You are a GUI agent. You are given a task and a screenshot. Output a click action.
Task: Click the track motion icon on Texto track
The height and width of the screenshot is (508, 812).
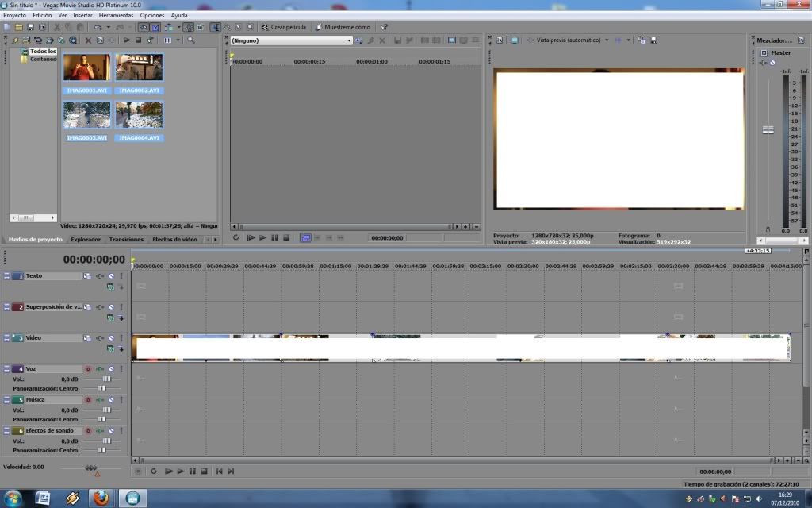click(87, 276)
